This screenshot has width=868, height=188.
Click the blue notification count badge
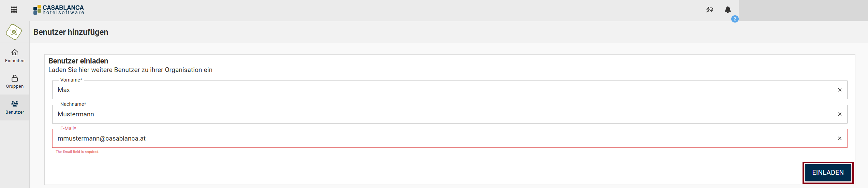click(735, 19)
